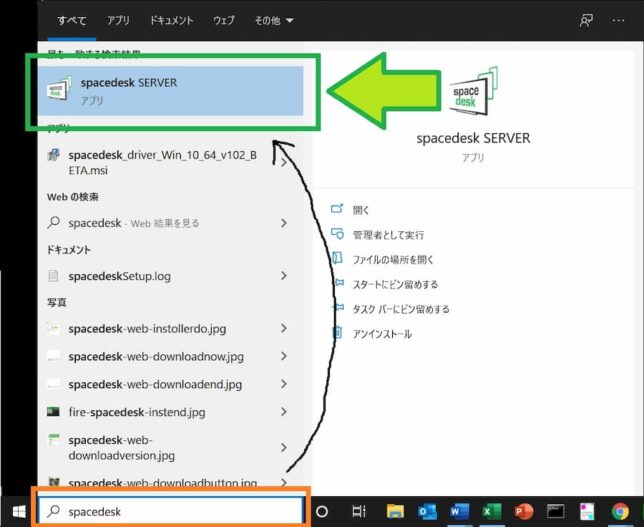This screenshot has width=644, height=527.
Task: Open the Windows Start button
Action: 19,512
